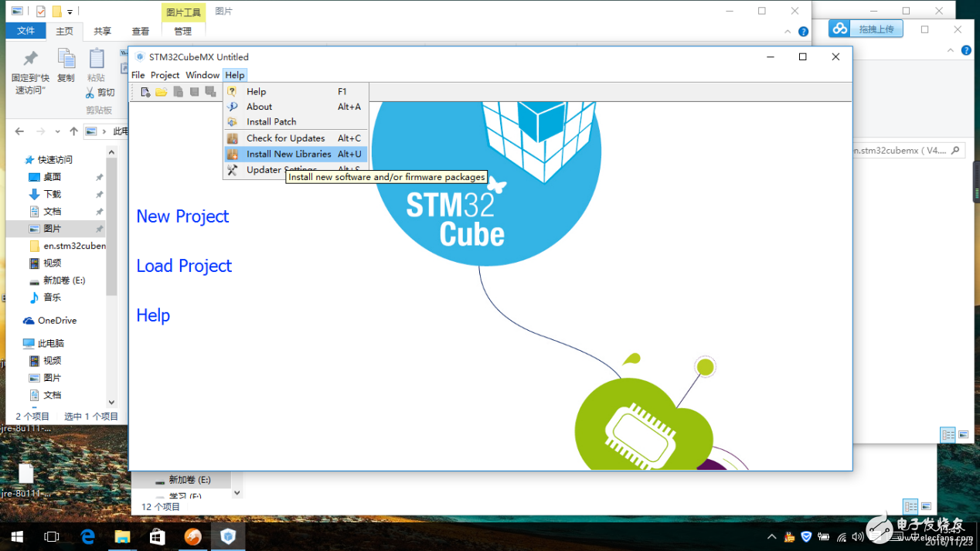980x551 pixels.
Task: Click the Load Project folder toolbar icon
Action: point(162,92)
